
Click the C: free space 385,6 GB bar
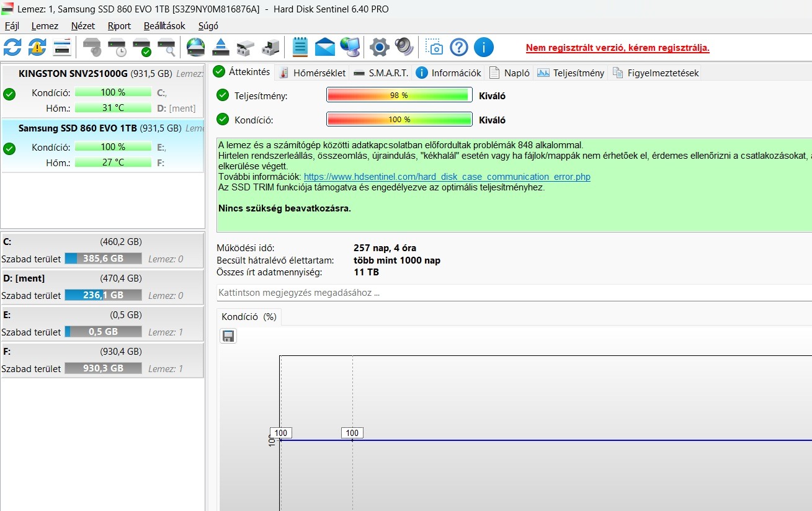point(103,259)
